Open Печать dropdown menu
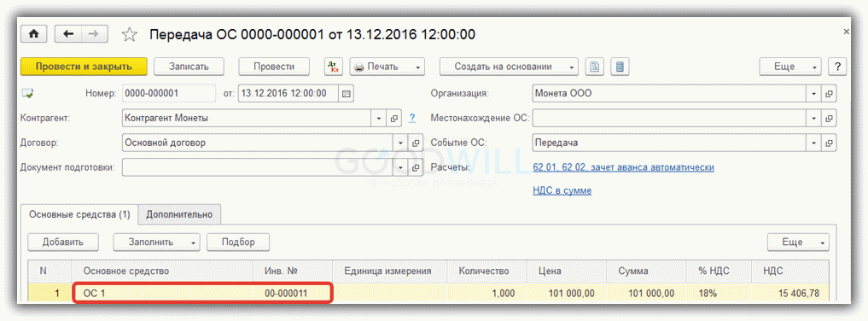The image size is (868, 321). tap(387, 67)
